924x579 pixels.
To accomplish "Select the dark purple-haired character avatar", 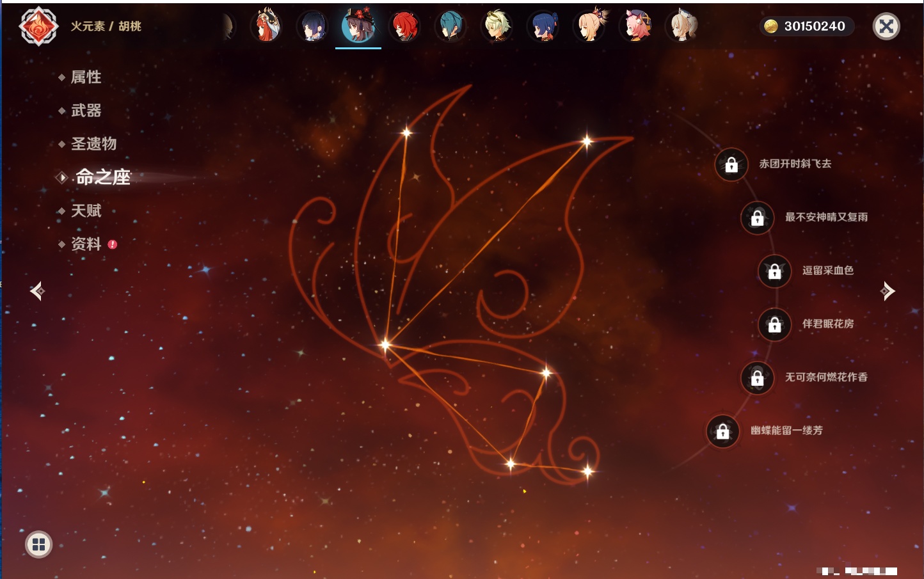I will click(x=312, y=26).
